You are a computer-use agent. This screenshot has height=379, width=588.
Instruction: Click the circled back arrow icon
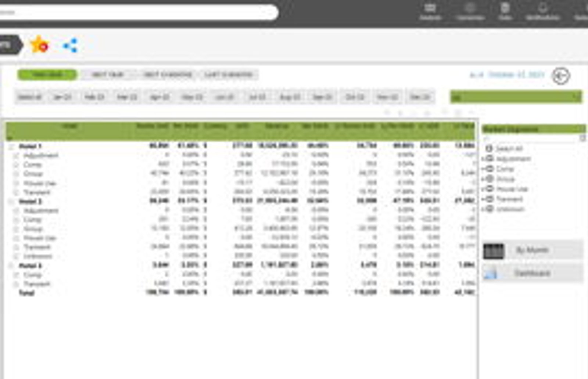pyautogui.click(x=561, y=76)
